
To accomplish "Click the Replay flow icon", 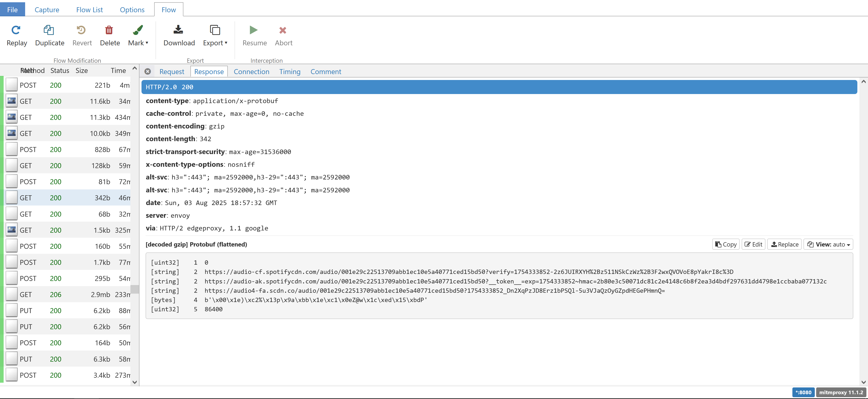I will click(16, 30).
